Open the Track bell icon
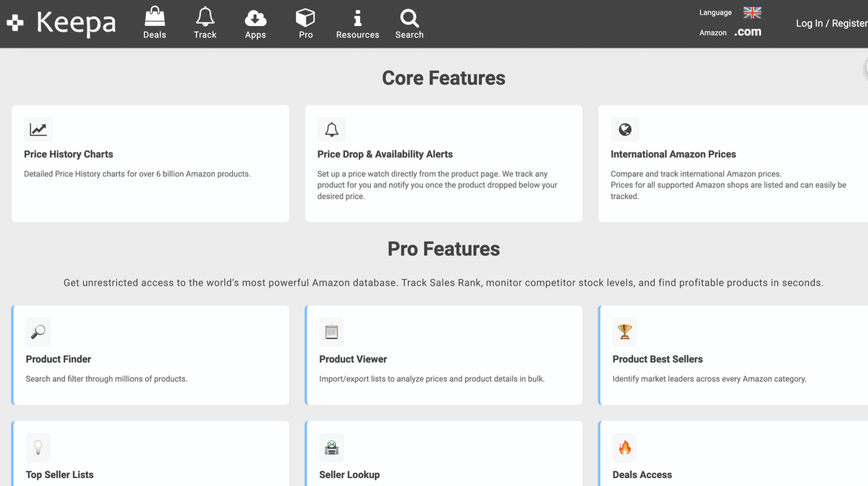868x486 pixels. pos(205,16)
